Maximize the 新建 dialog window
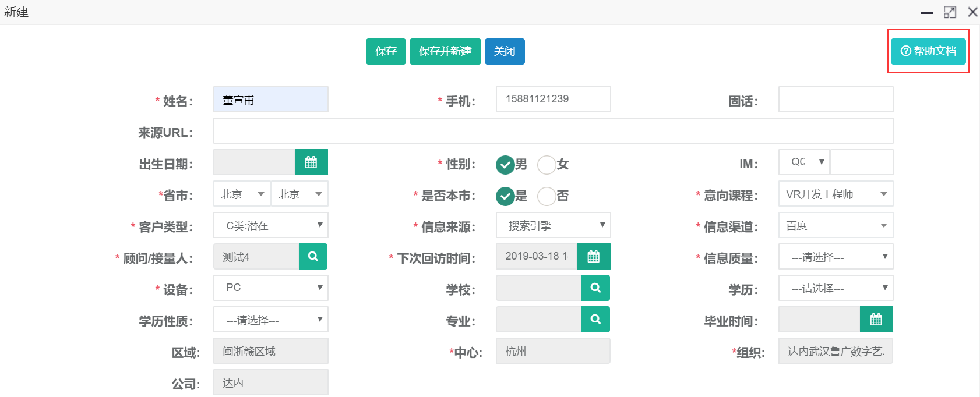The image size is (980, 397). (950, 12)
